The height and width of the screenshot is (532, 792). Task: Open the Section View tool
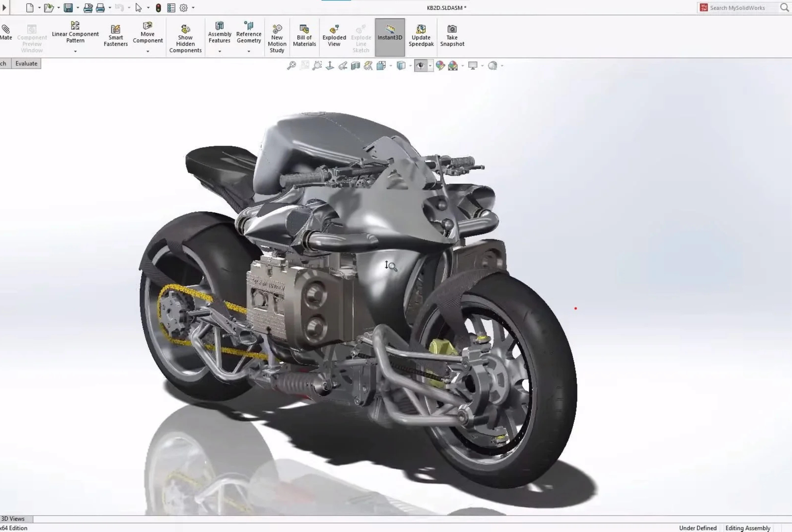coord(355,65)
